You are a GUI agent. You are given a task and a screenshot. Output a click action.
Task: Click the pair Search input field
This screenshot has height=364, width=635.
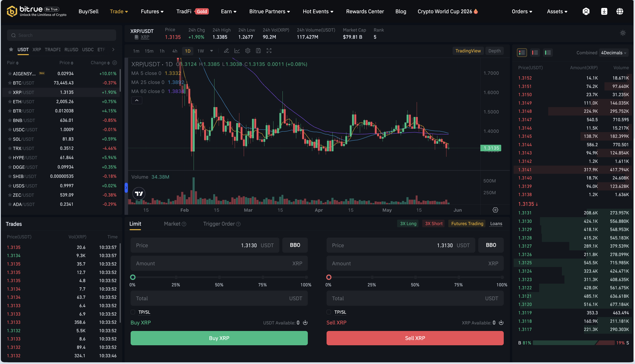coord(62,36)
